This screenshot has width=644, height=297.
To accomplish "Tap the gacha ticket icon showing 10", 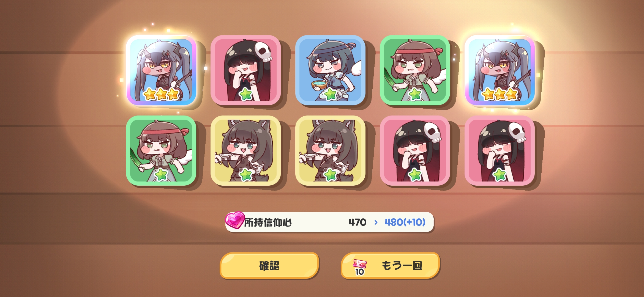I will tap(360, 267).
